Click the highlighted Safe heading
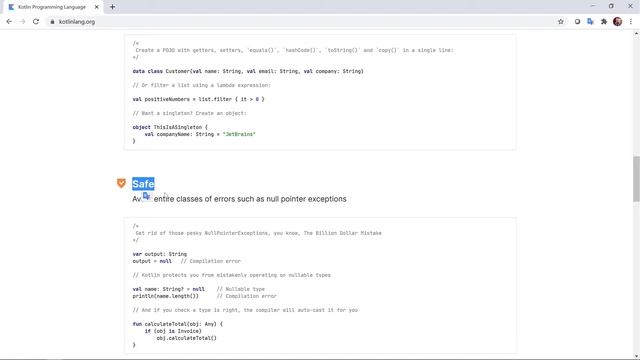 [x=143, y=184]
